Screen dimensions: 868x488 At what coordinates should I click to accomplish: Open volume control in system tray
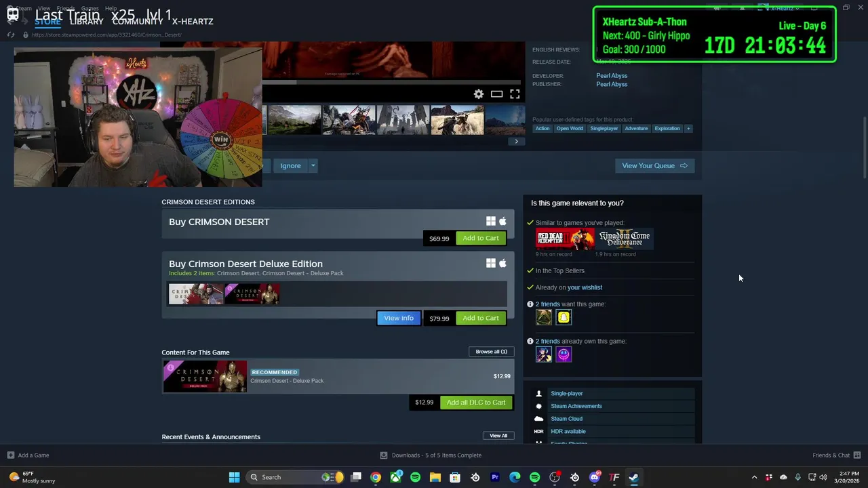coord(823,477)
